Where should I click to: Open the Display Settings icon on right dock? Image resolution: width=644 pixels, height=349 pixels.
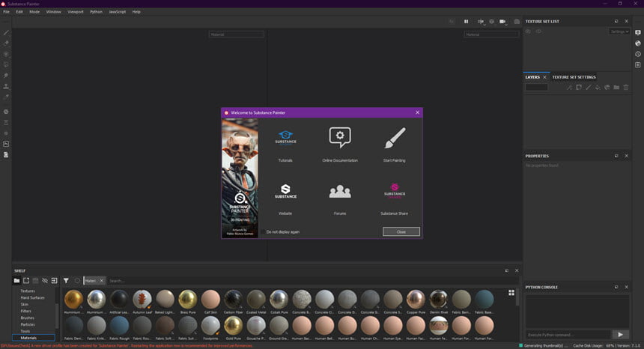(638, 32)
